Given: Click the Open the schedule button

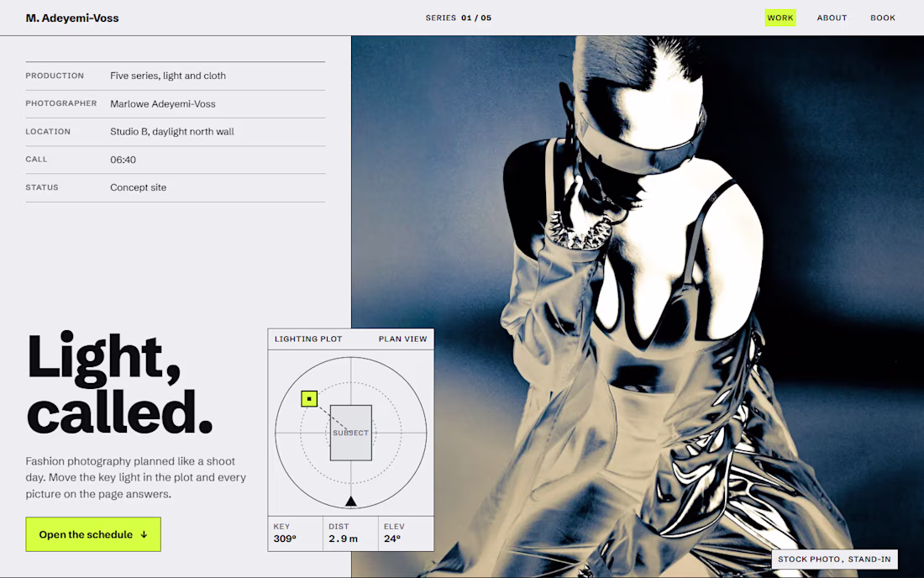Looking at the screenshot, I should pyautogui.click(x=93, y=534).
